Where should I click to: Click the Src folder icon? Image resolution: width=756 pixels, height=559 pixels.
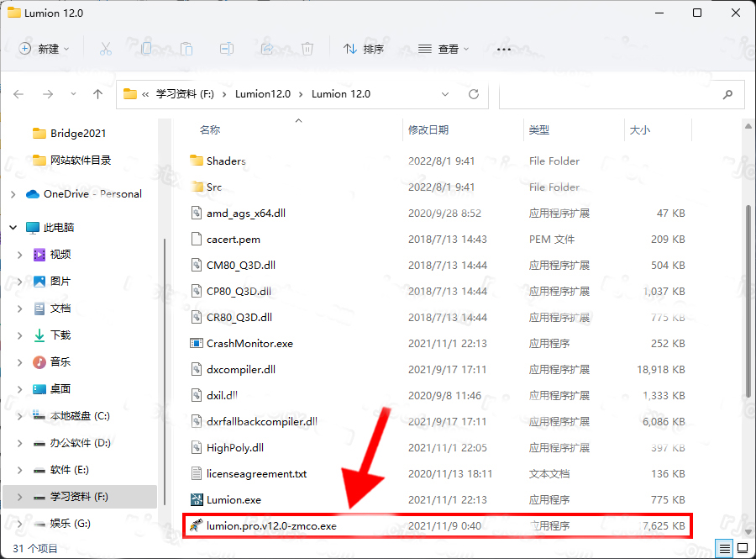(197, 187)
